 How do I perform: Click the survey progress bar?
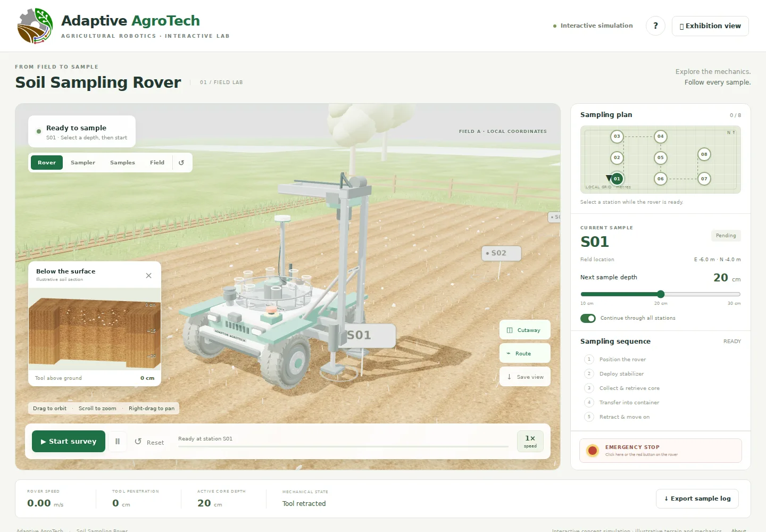(x=343, y=447)
